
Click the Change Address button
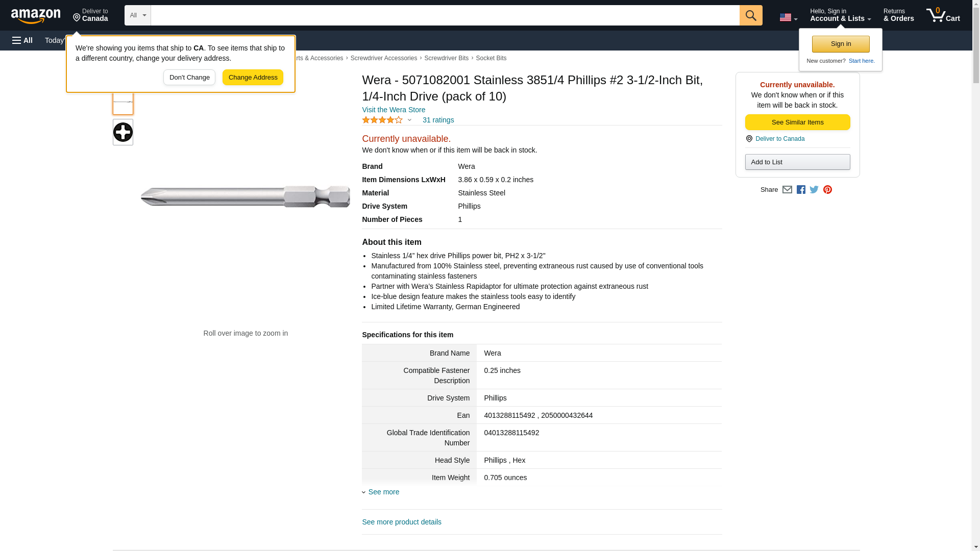pyautogui.click(x=253, y=78)
